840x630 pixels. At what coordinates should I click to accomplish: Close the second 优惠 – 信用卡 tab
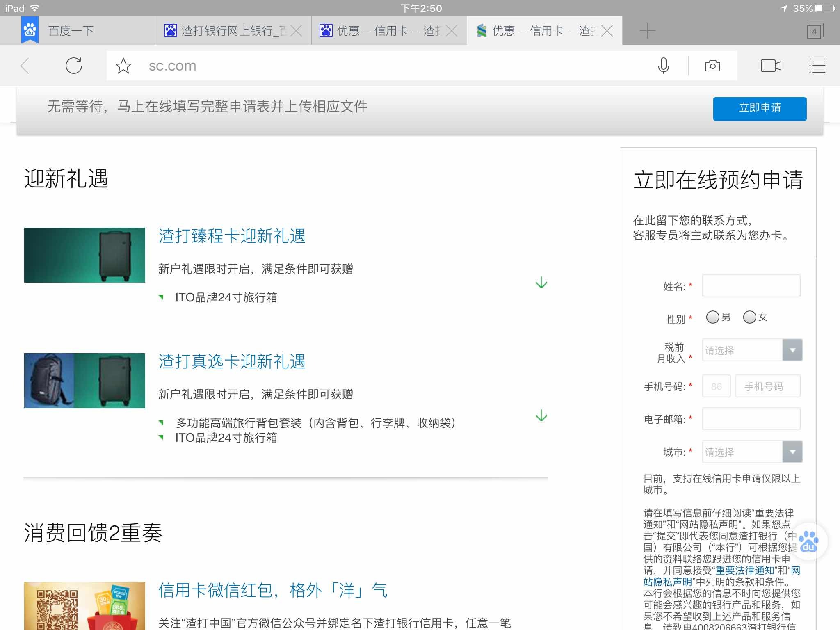(452, 31)
